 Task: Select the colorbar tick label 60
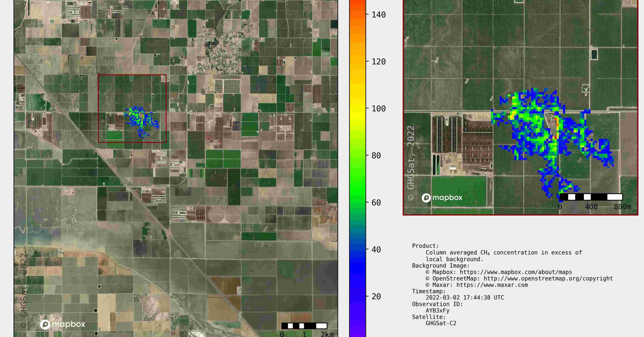click(376, 203)
